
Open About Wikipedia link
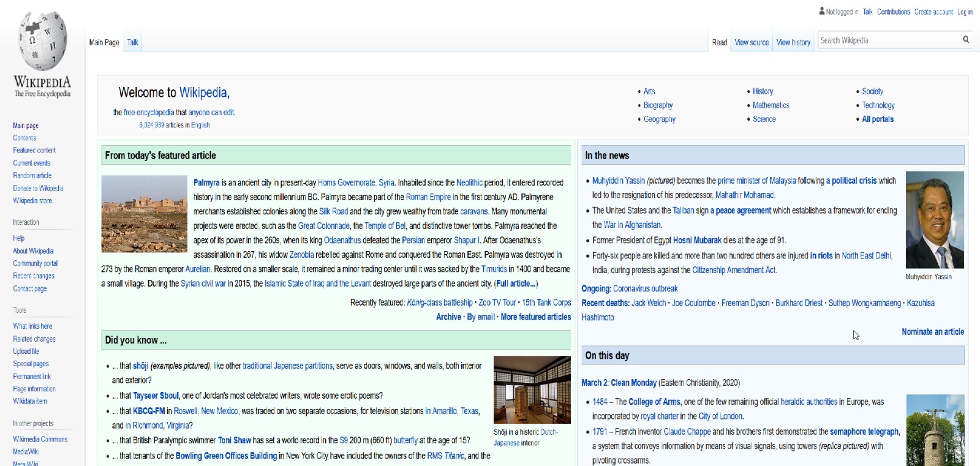click(x=33, y=250)
